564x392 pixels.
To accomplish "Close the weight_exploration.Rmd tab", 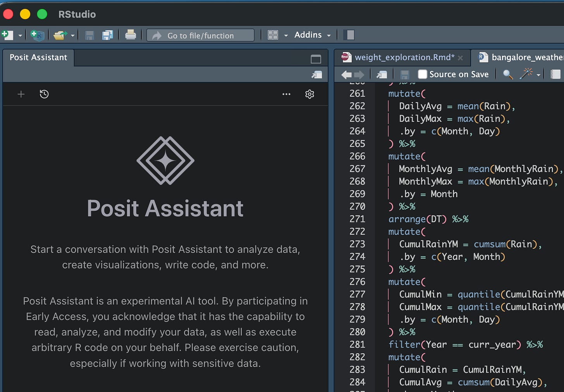I will [460, 58].
